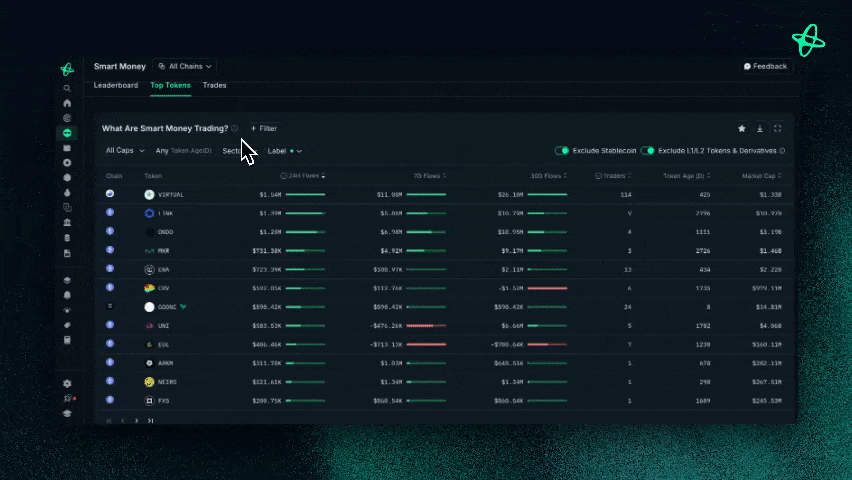Select the Top Tokens tab
This screenshot has height=480, width=852.
(x=170, y=85)
